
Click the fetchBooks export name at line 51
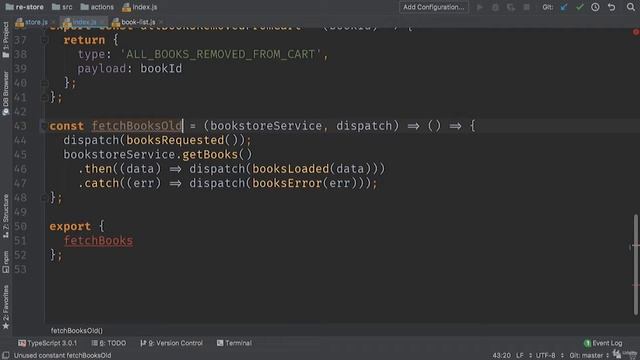(x=98, y=241)
